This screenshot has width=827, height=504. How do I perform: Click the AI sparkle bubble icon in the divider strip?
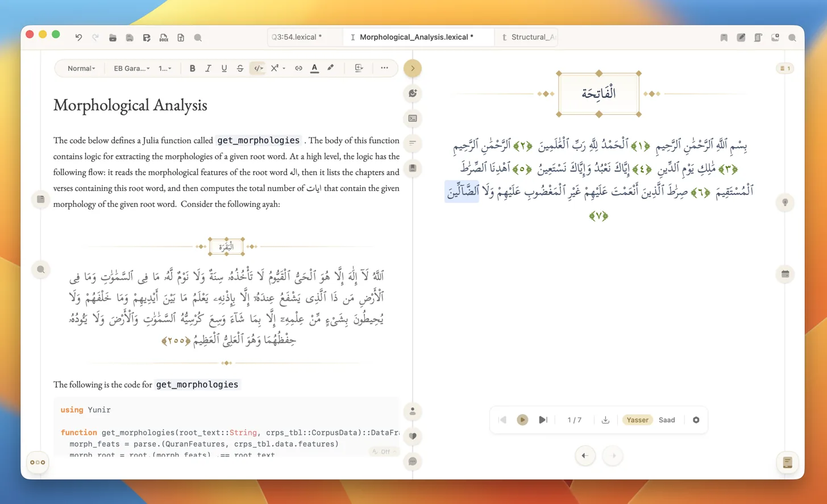point(413,93)
